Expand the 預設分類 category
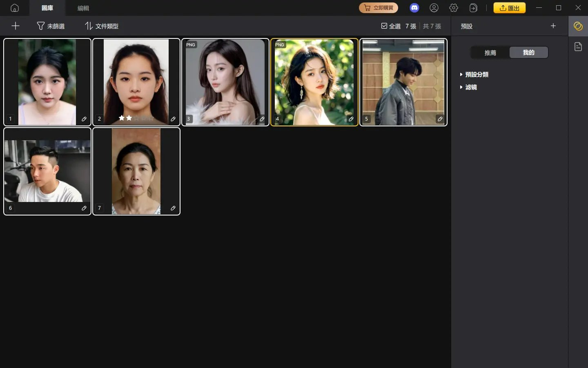 [474, 74]
